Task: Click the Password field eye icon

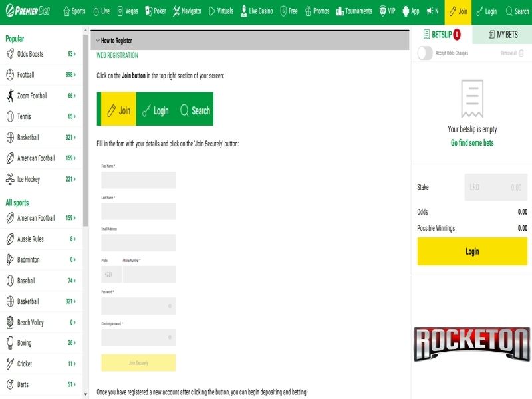Action: coord(170,306)
